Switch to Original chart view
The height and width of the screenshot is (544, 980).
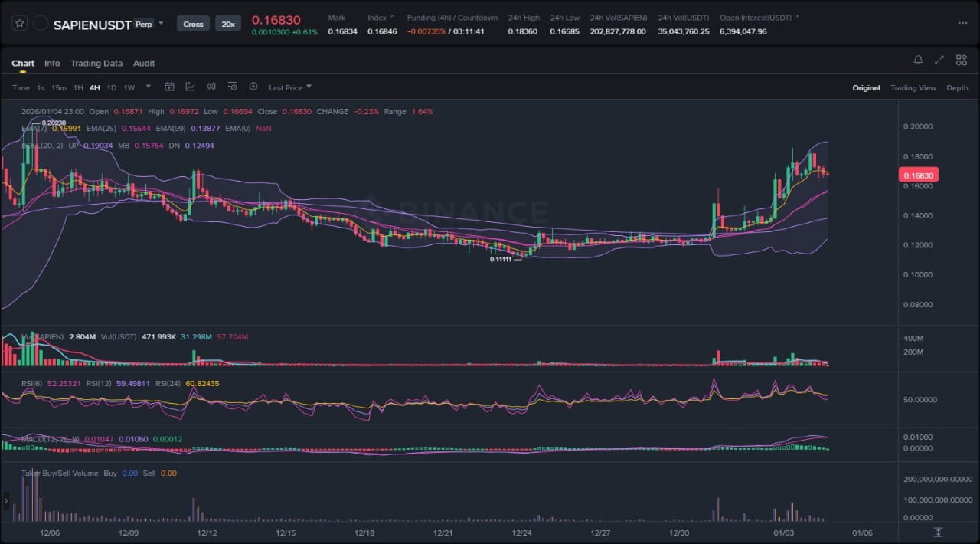tap(866, 87)
